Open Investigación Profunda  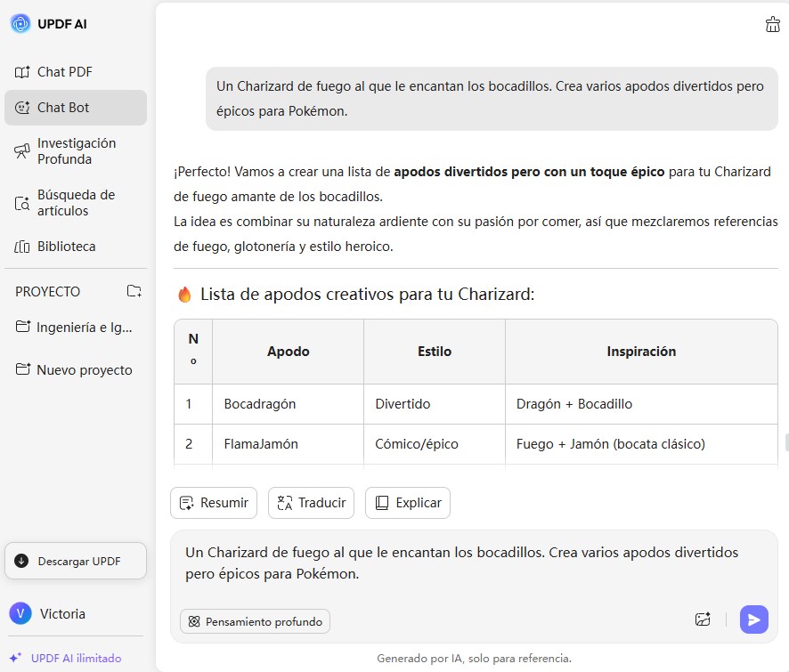(75, 150)
